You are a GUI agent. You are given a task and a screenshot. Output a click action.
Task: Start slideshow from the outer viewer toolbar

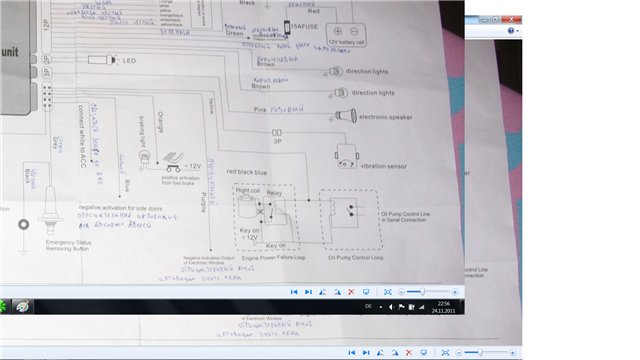pyautogui.click(x=424, y=353)
